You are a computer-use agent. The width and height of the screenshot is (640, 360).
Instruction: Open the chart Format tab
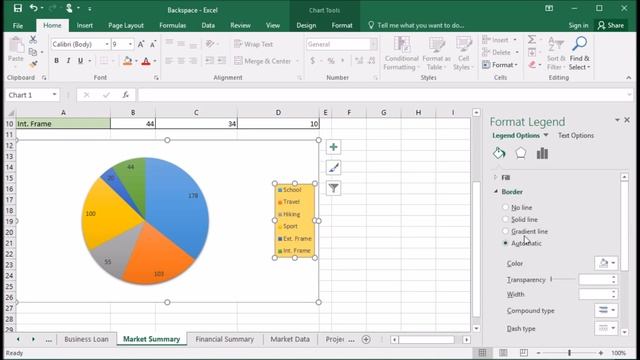[x=342, y=25]
